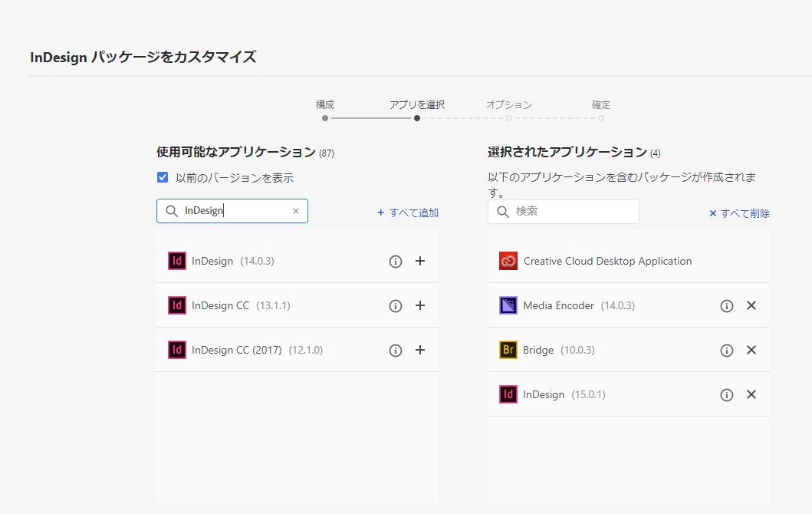
Task: Click magnifier icon in available apps search
Action: pyautogui.click(x=172, y=211)
